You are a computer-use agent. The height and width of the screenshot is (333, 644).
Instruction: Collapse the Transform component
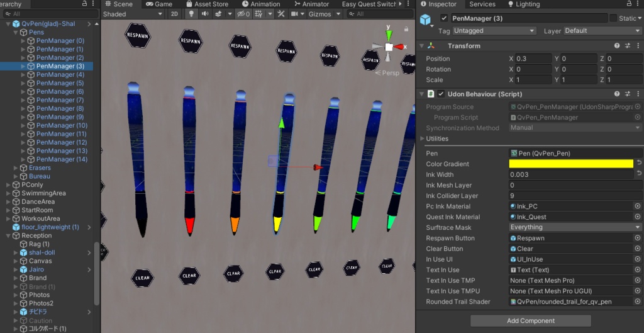tap(422, 46)
